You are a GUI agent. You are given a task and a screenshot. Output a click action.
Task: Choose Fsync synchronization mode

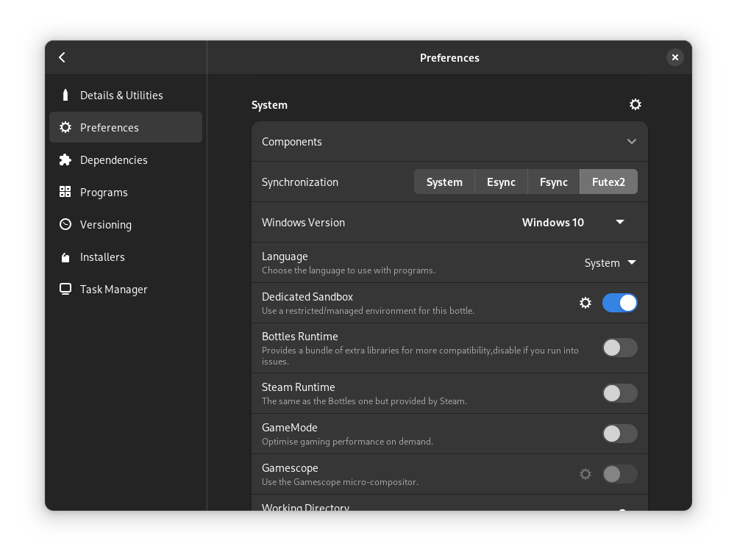[x=553, y=182]
